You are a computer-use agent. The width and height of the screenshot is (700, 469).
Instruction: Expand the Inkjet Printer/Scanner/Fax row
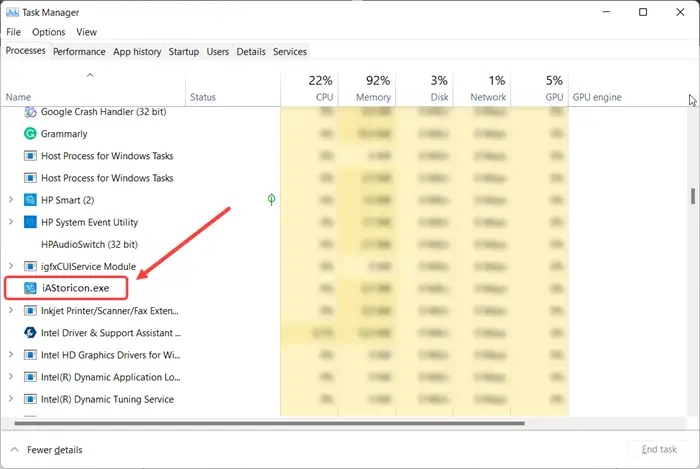11,310
